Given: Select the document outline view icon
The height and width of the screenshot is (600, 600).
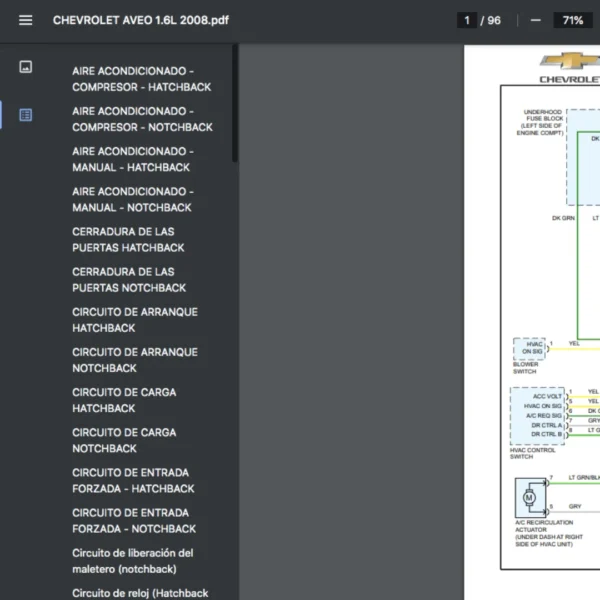Looking at the screenshot, I should pyautogui.click(x=26, y=115).
